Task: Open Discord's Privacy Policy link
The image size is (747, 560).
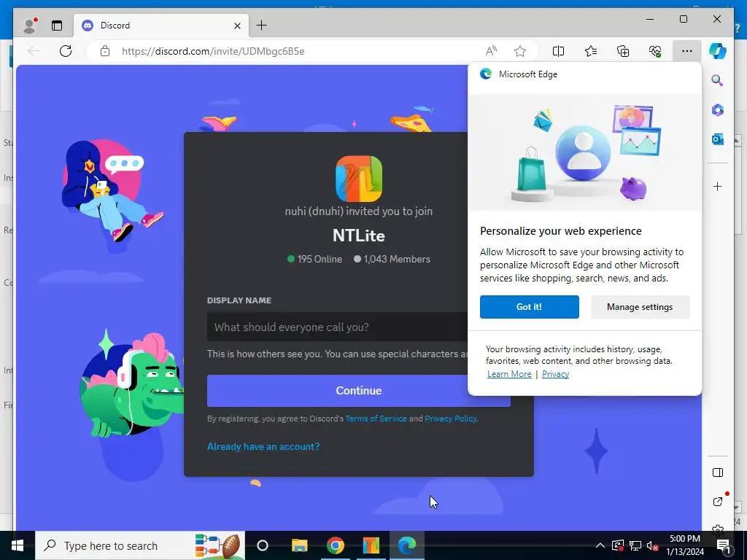Action: 450,419
